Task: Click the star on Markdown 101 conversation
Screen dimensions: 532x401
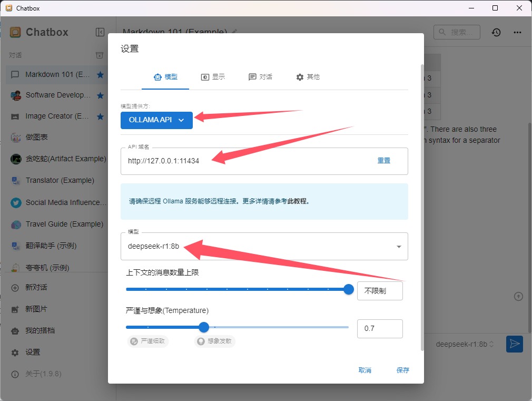Action: click(x=100, y=74)
